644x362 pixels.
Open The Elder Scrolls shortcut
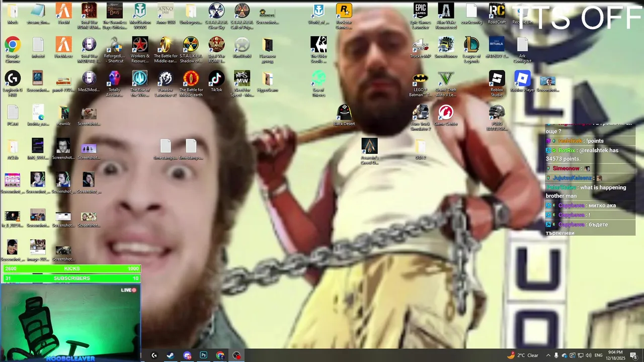[x=318, y=50]
